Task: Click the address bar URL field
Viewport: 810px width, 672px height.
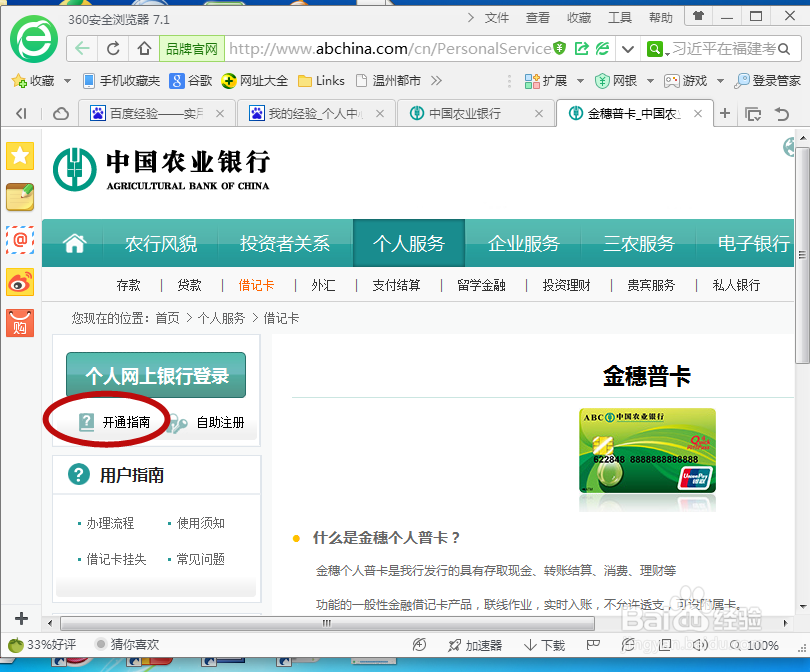Action: [x=391, y=49]
